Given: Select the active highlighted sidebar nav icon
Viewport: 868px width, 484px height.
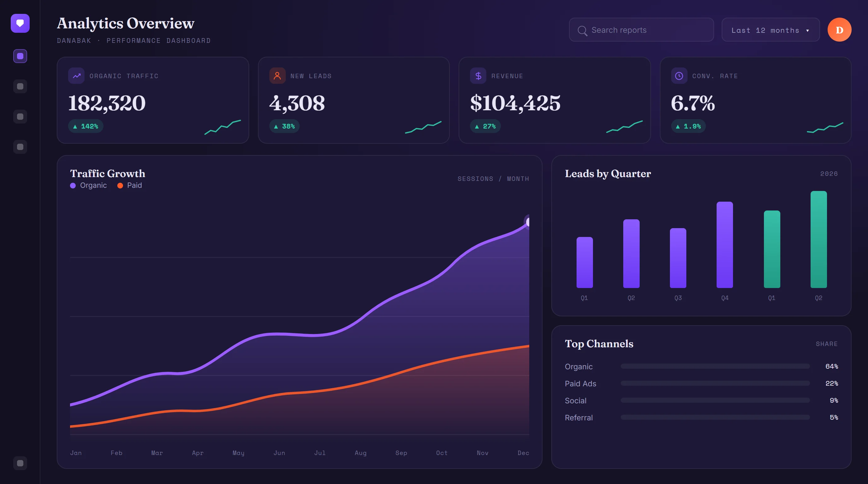Looking at the screenshot, I should point(20,56).
